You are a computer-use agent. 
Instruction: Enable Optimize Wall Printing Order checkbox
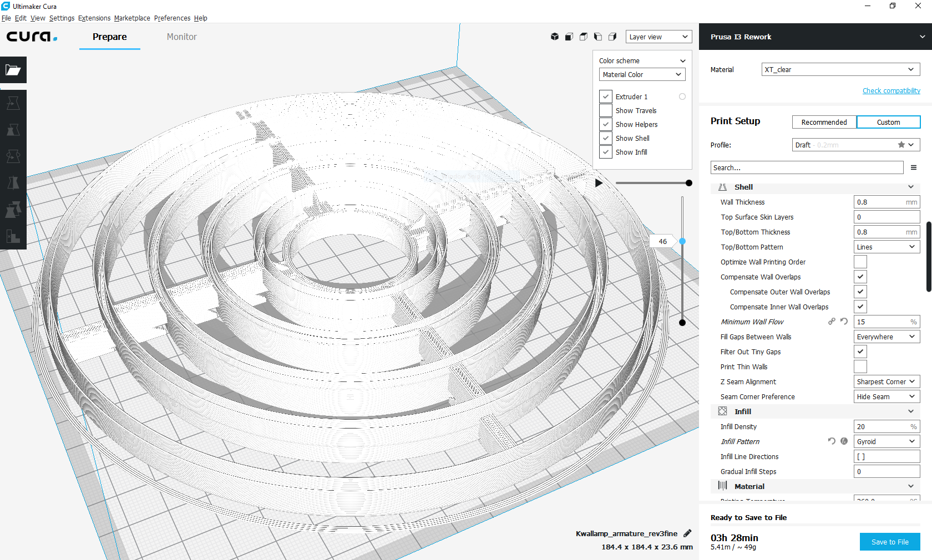tap(860, 262)
